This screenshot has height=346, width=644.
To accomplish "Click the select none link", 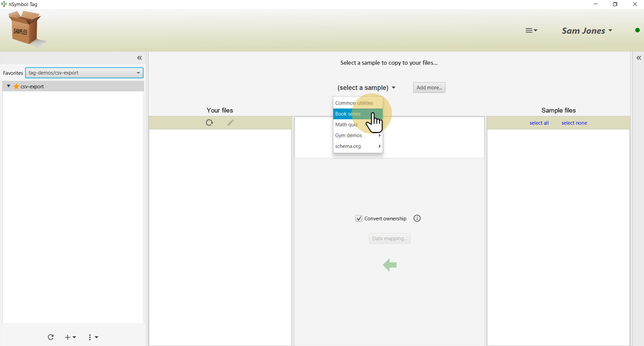I will click(x=574, y=123).
